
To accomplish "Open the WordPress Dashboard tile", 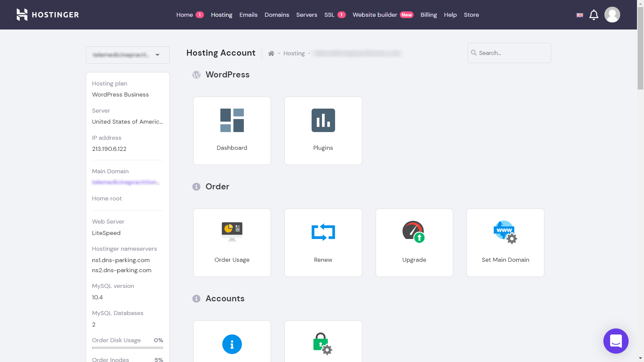I will [232, 131].
